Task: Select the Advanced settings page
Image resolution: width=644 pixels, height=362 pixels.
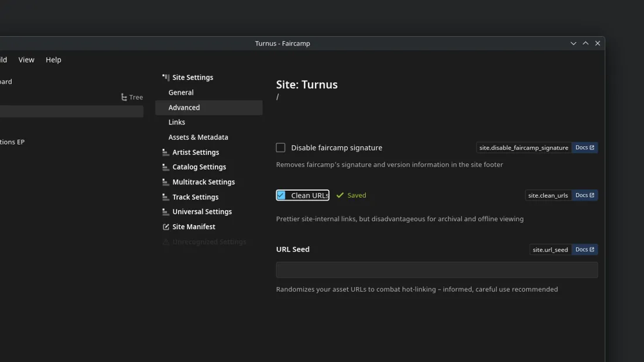Action: (x=209, y=108)
